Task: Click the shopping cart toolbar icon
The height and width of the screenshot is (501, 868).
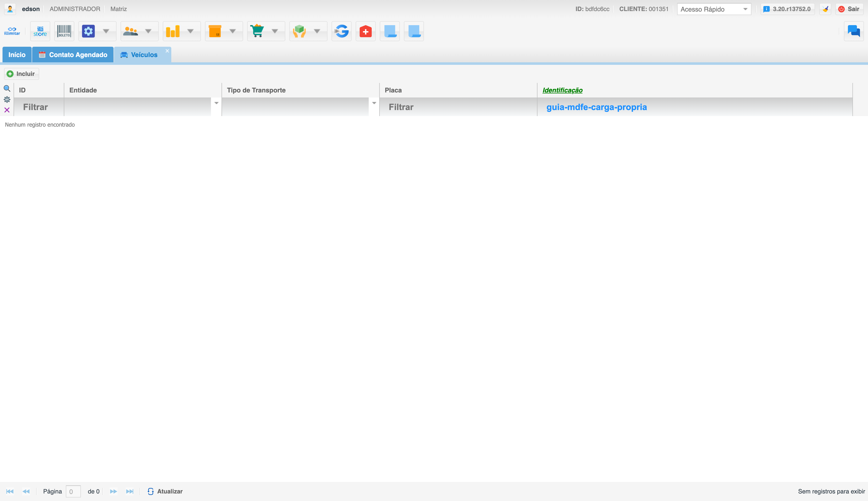Action: [x=257, y=31]
